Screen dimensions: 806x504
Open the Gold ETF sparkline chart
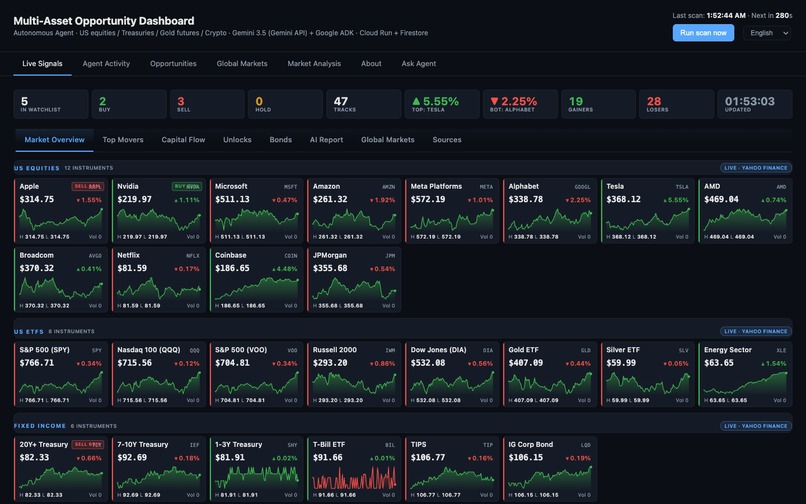click(550, 384)
